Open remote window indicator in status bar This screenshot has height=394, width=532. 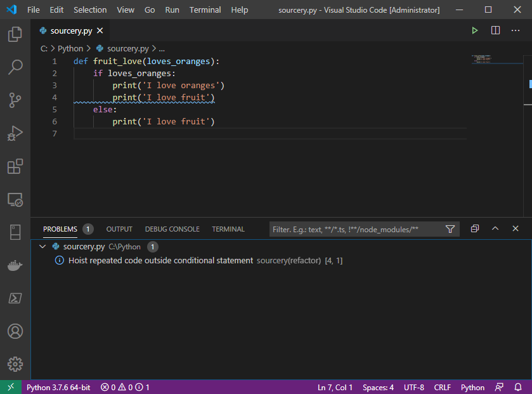[11, 387]
